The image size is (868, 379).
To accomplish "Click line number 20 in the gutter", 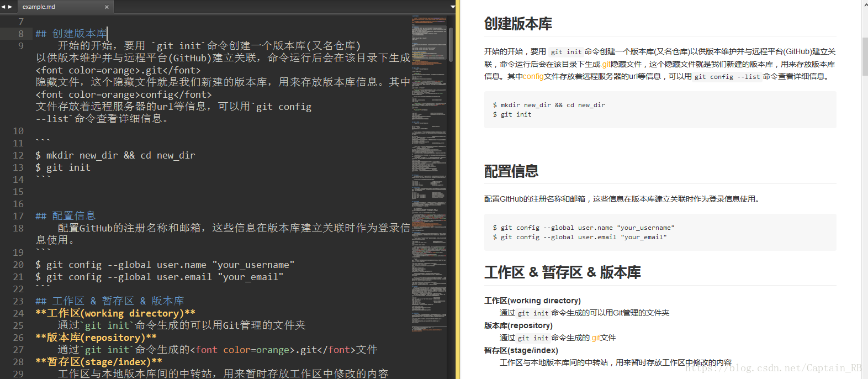I will point(18,265).
